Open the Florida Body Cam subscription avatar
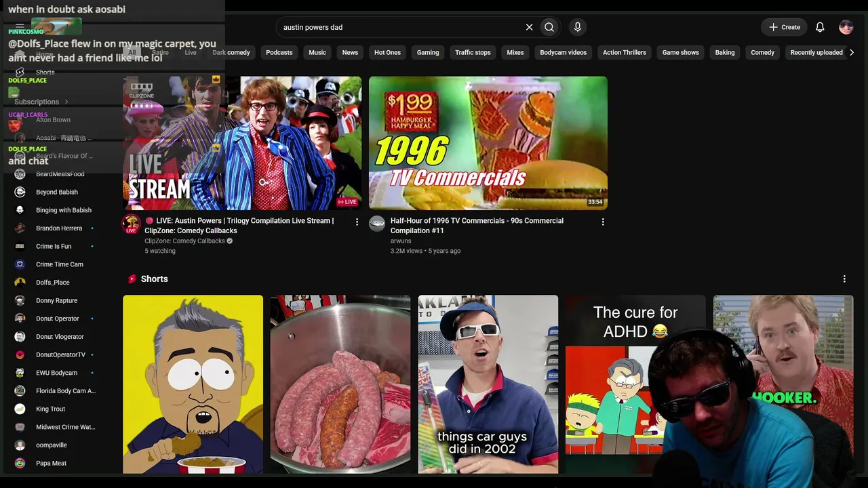Image resolution: width=868 pixels, height=488 pixels. (20, 391)
